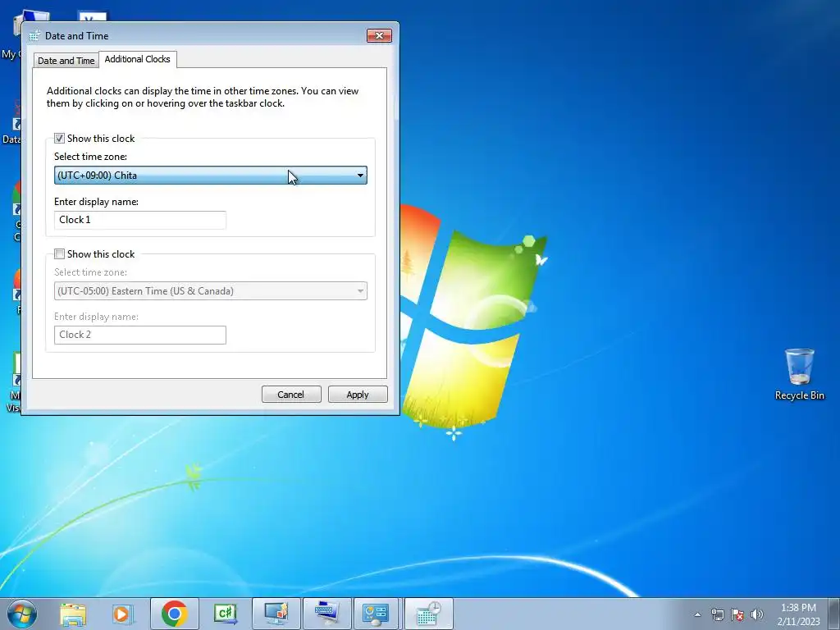This screenshot has width=840, height=630.
Task: Select the Date and Time taskbar item
Action: pyautogui.click(x=428, y=614)
